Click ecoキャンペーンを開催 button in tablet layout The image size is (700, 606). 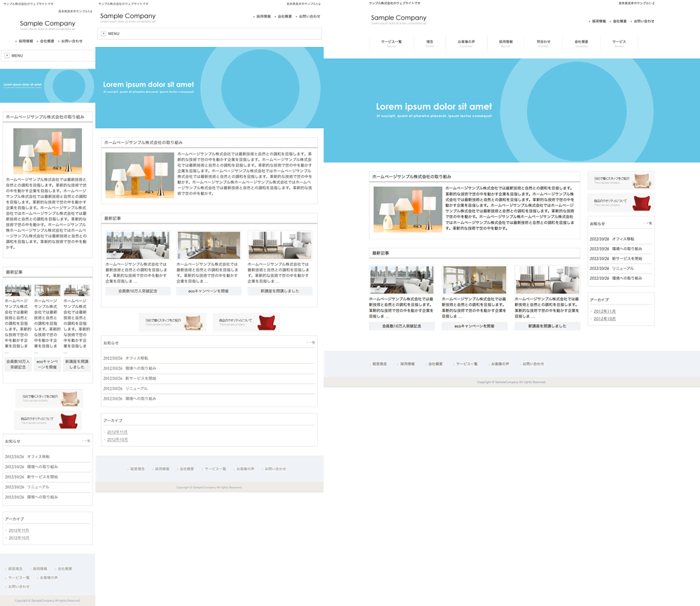209,291
